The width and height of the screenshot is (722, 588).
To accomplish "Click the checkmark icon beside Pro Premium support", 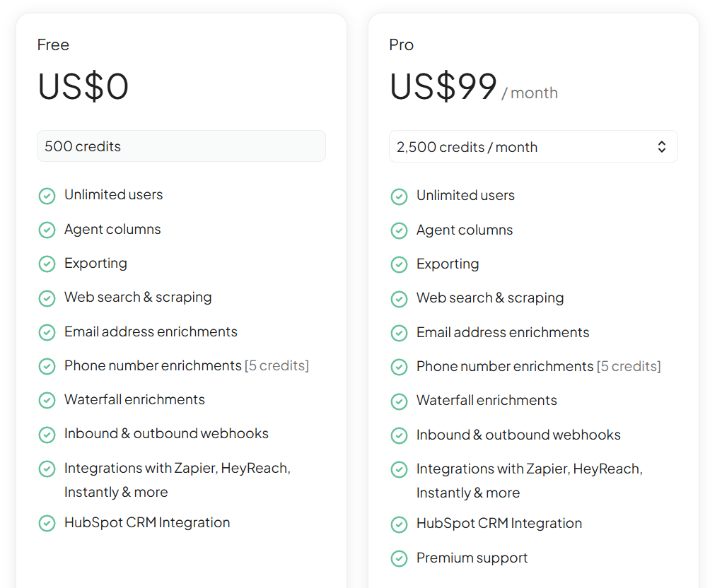I will click(x=399, y=558).
